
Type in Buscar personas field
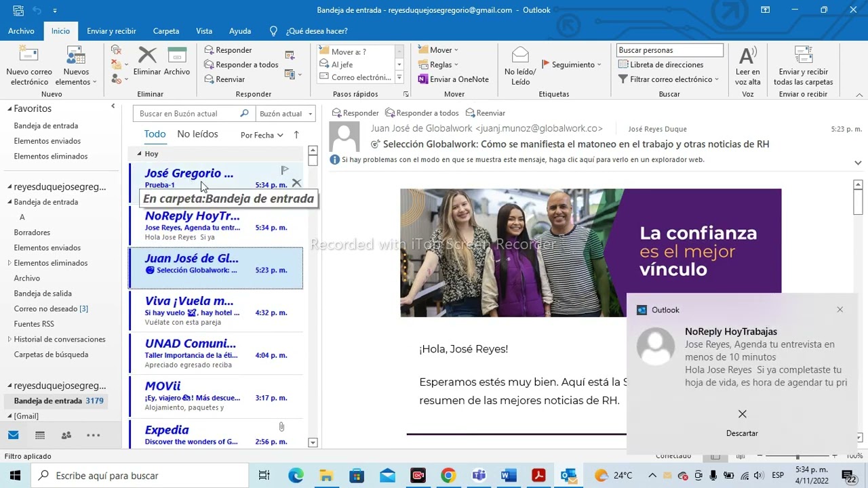(x=669, y=50)
